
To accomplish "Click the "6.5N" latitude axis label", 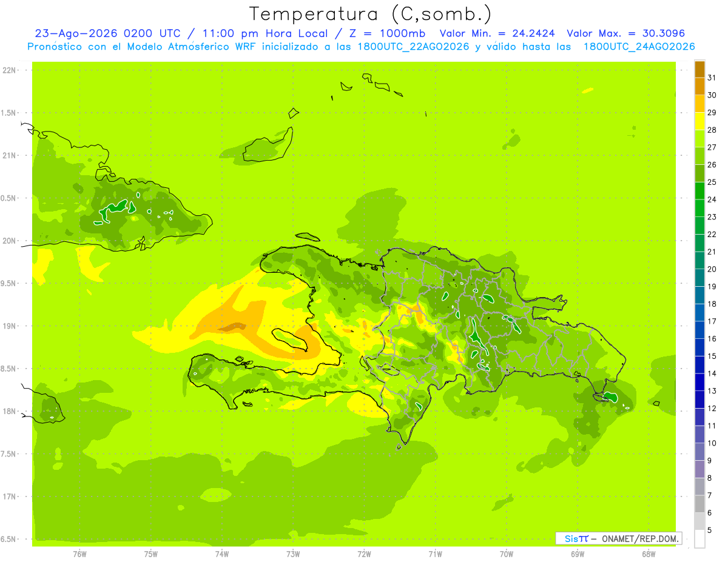I will [x=8, y=540].
